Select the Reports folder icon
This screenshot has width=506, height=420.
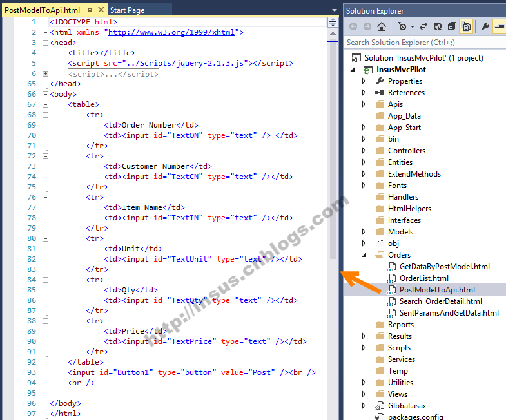(x=380, y=325)
